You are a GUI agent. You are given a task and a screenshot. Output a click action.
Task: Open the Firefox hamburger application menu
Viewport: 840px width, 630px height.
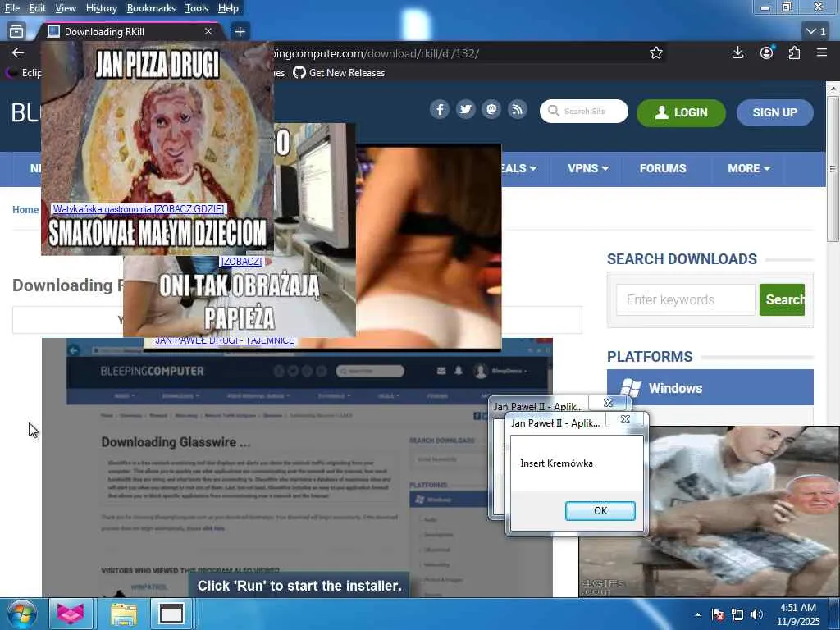tap(822, 52)
